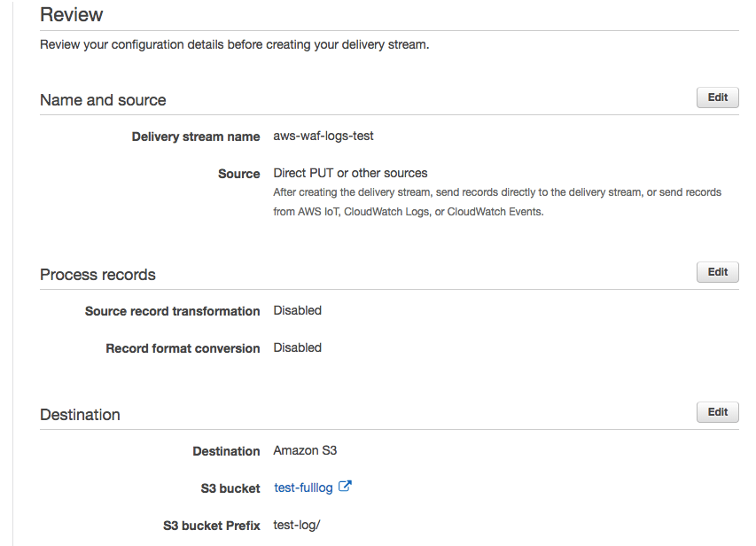Select the aws-waf-logs-test stream name text
The image size is (756, 546).
[x=323, y=136]
